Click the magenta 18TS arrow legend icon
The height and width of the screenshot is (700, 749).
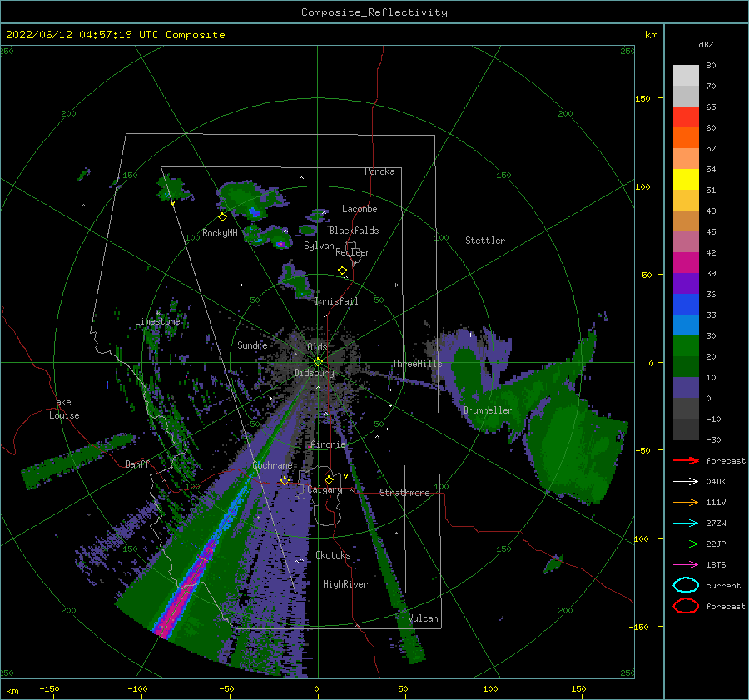click(x=686, y=565)
